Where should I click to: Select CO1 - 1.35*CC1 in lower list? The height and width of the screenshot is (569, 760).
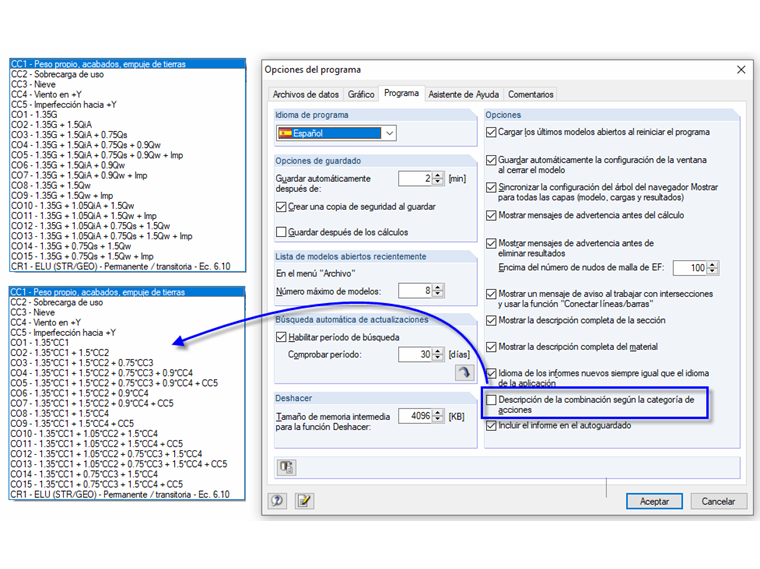point(127,343)
